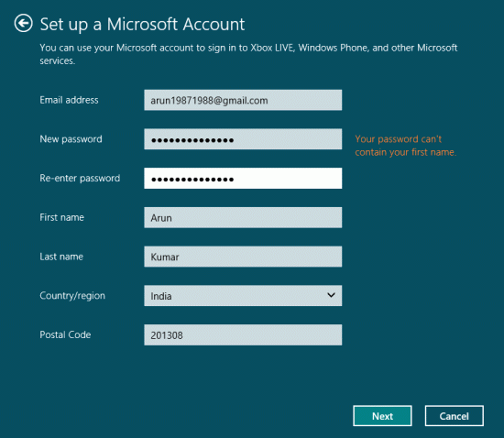This screenshot has height=438, width=504.
Task: Click the 'Email address' label
Action: (69, 100)
